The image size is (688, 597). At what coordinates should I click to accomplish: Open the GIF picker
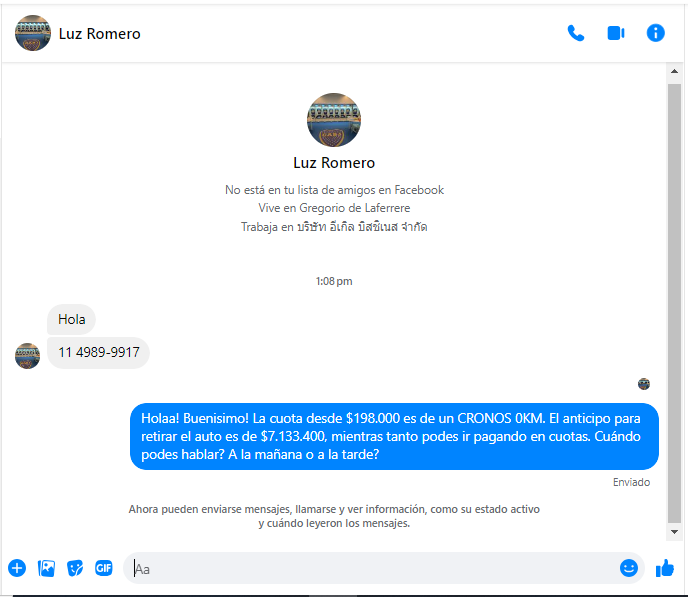pyautogui.click(x=104, y=568)
